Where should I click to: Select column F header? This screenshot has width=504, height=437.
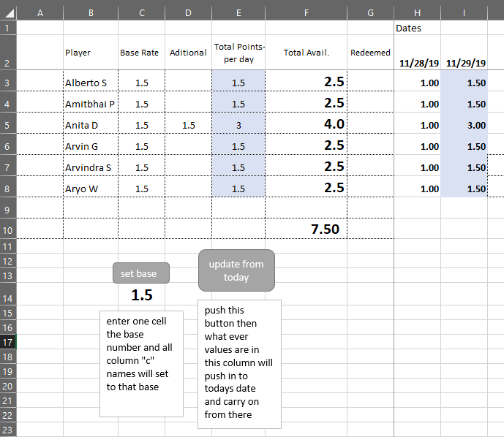306,13
